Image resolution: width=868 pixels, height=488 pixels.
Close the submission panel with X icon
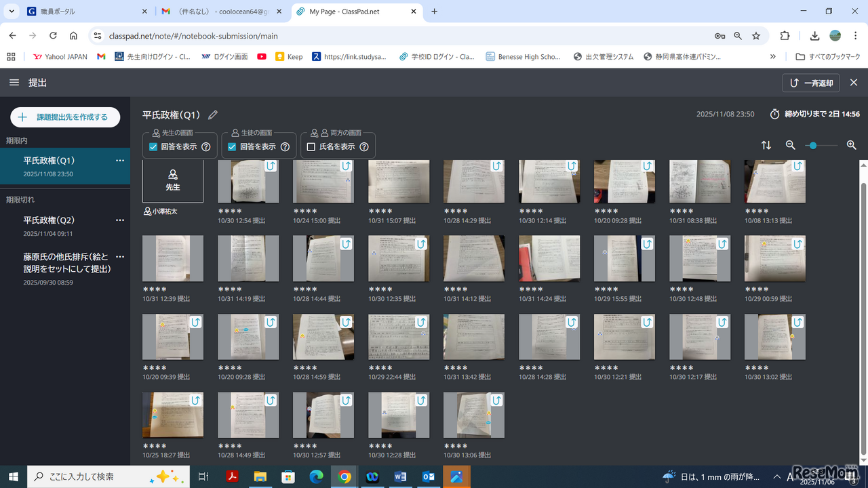tap(854, 83)
